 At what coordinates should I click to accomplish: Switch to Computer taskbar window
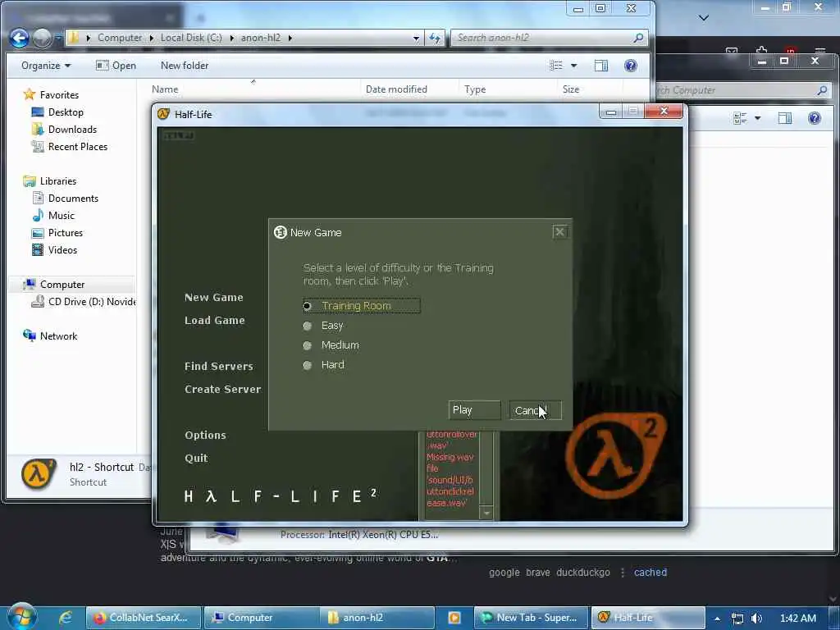[x=261, y=618]
